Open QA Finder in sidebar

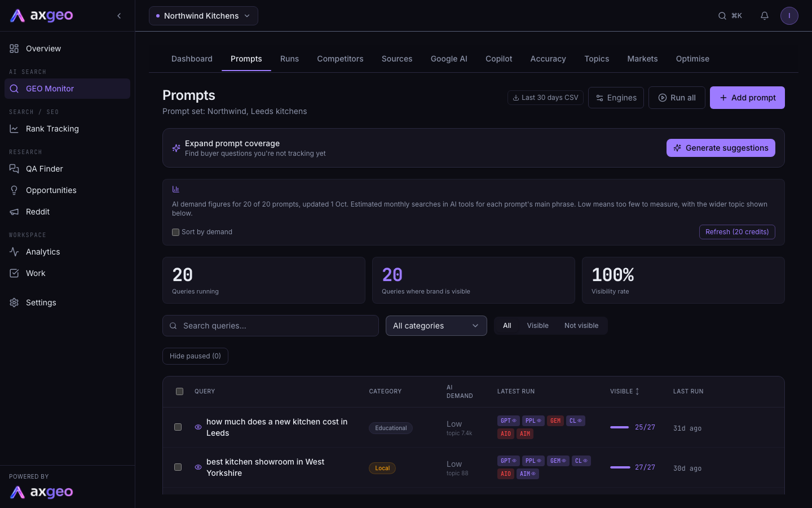click(x=67, y=169)
